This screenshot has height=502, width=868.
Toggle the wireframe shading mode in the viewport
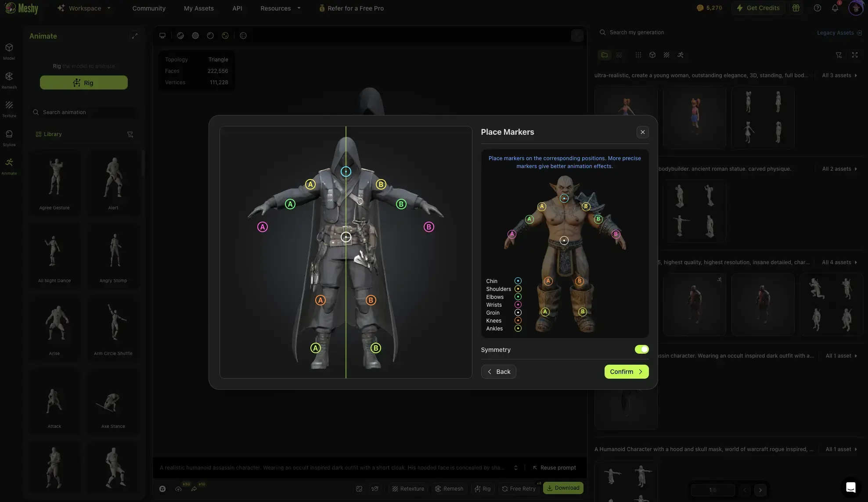[x=244, y=36]
